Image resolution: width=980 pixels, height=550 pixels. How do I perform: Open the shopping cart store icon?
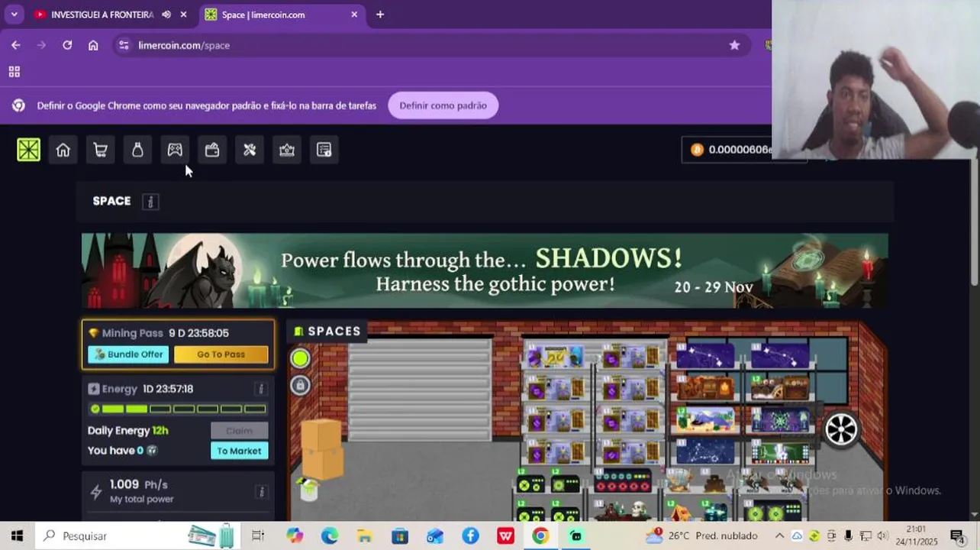click(100, 150)
